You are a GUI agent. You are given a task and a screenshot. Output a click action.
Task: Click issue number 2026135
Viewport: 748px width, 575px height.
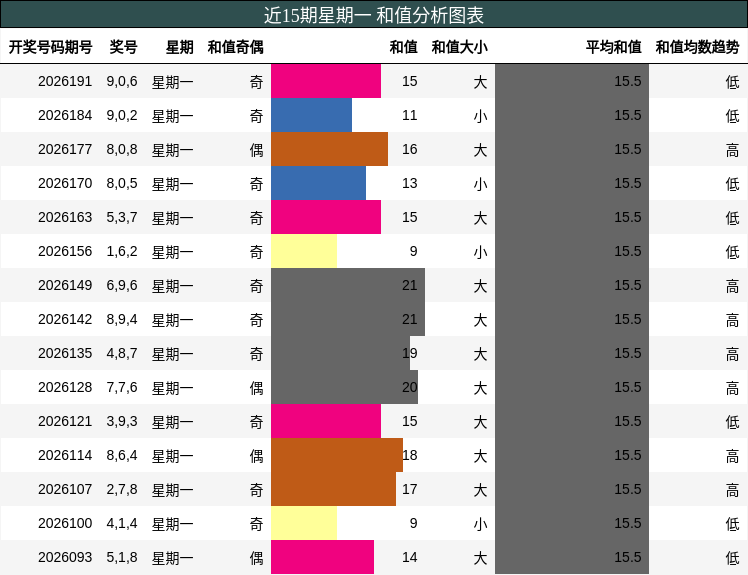coord(65,353)
